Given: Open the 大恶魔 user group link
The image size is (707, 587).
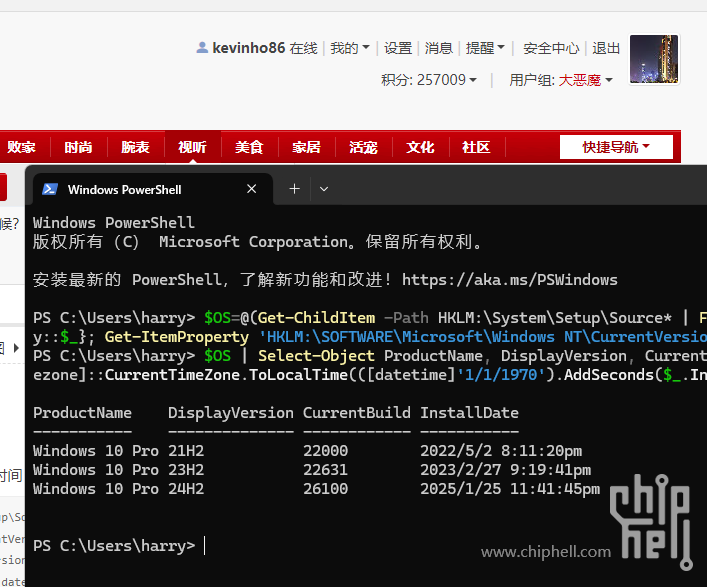Looking at the screenshot, I should coord(579,80).
